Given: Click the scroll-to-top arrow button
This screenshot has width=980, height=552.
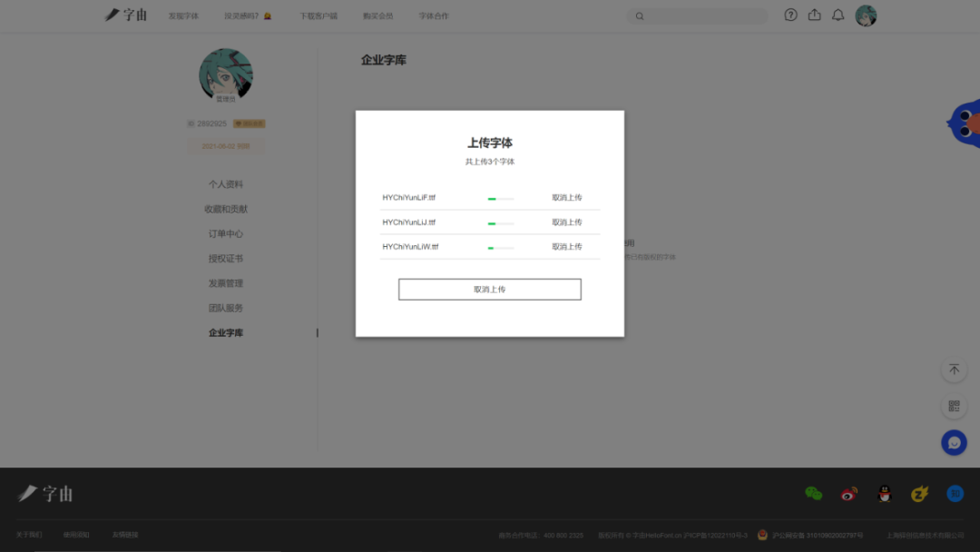Looking at the screenshot, I should tap(954, 370).
